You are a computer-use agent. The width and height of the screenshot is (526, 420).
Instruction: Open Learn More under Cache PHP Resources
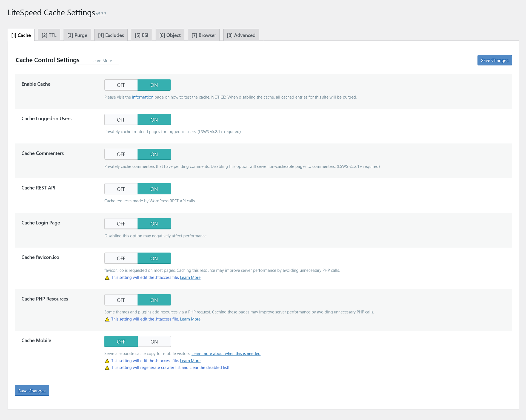click(190, 319)
